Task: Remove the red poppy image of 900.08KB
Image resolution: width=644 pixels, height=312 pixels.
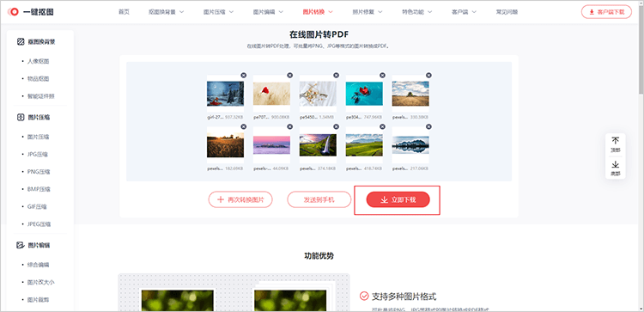Action: pos(290,76)
